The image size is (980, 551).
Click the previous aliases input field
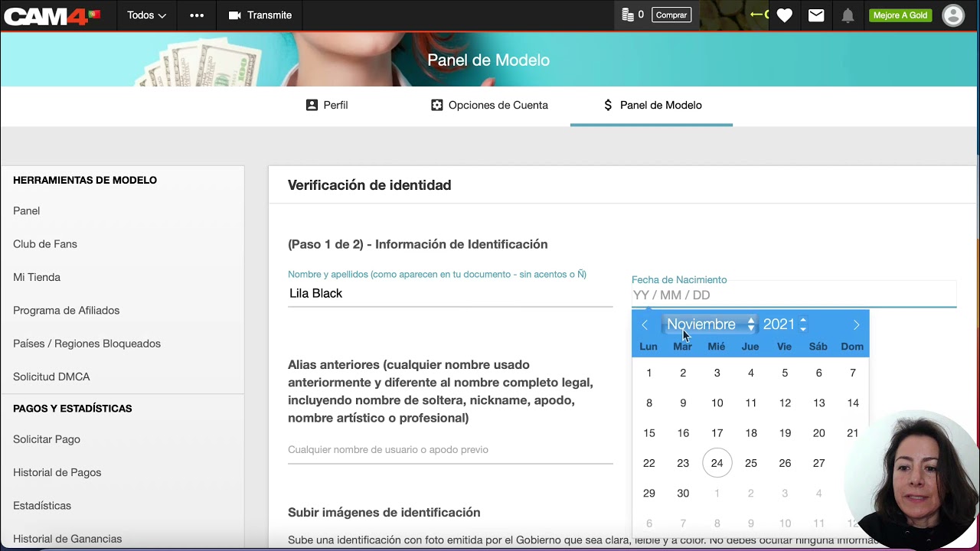click(450, 450)
